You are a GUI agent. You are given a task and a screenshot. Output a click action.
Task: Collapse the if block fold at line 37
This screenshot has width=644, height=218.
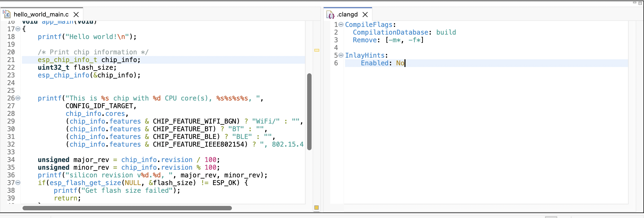click(x=18, y=183)
